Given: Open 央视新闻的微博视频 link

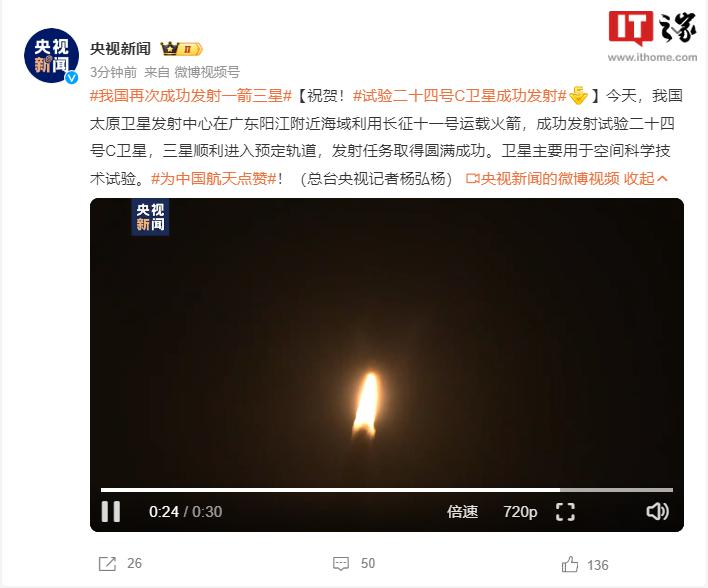Looking at the screenshot, I should 543,179.
